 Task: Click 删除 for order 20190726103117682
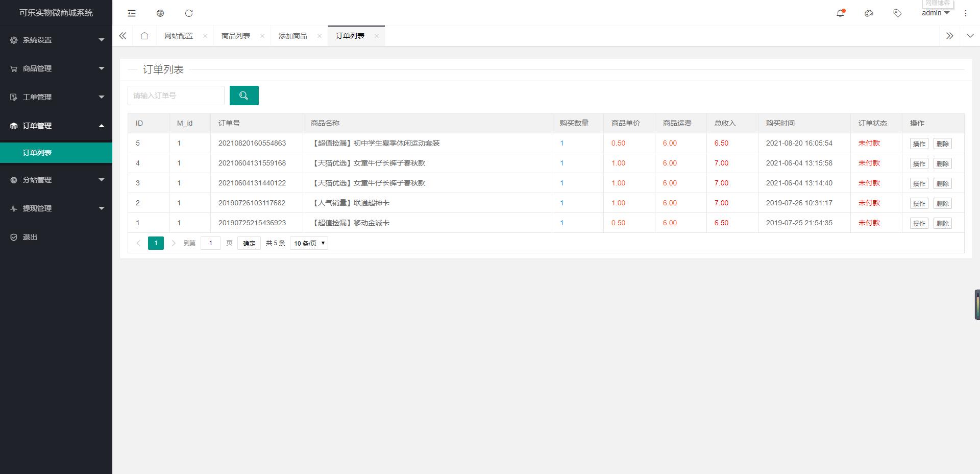[x=942, y=203]
